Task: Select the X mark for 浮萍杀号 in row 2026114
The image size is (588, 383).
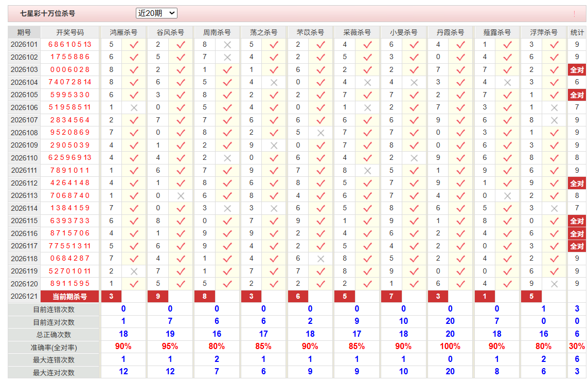Action: point(554,208)
